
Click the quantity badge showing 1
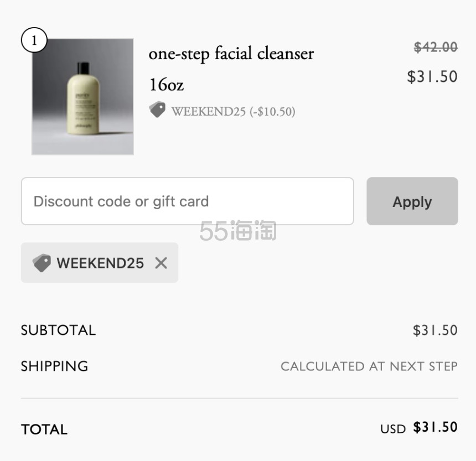pos(34,40)
